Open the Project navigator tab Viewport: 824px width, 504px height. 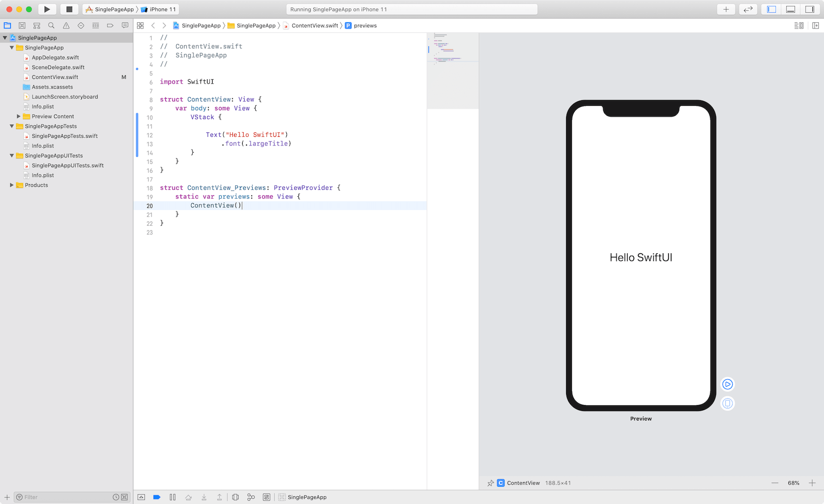7,25
